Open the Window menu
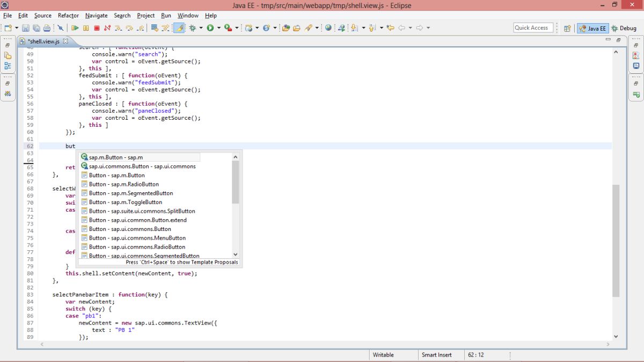The image size is (644, 362). [x=188, y=16]
